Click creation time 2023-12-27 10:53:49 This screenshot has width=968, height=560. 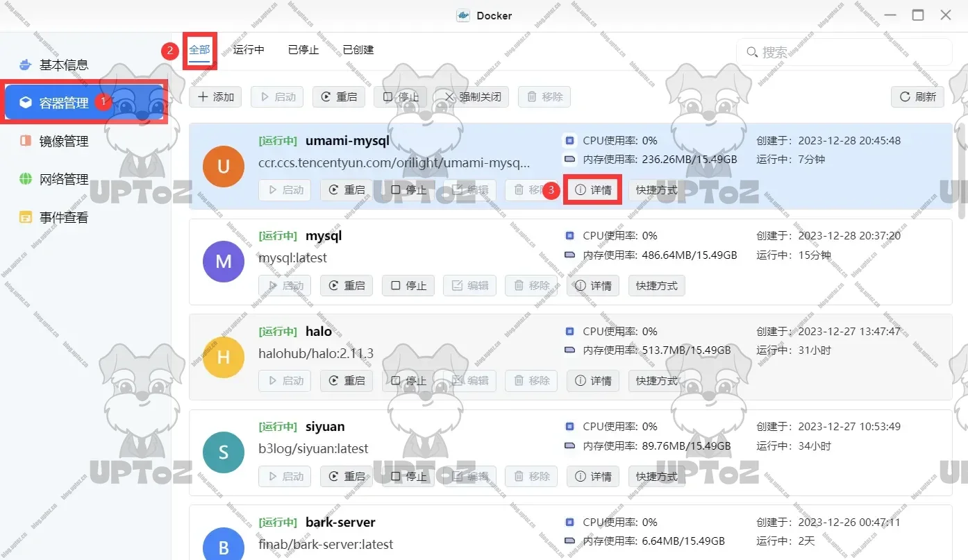click(849, 427)
